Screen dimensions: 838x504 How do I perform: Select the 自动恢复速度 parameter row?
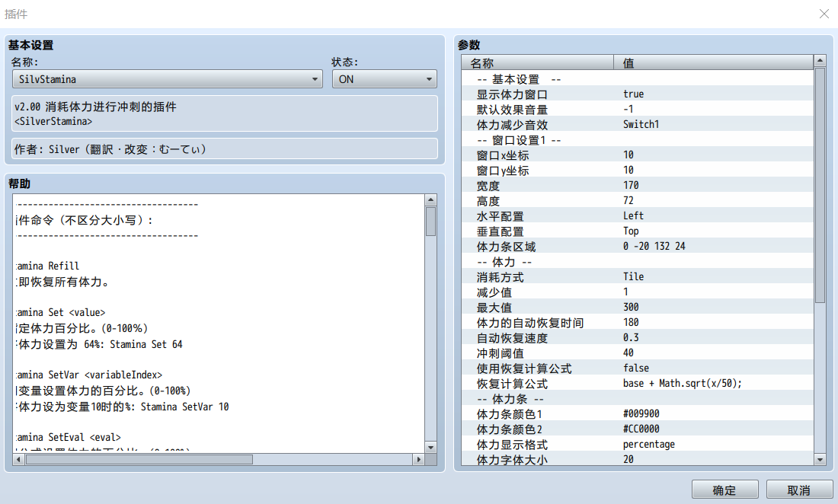click(638, 337)
